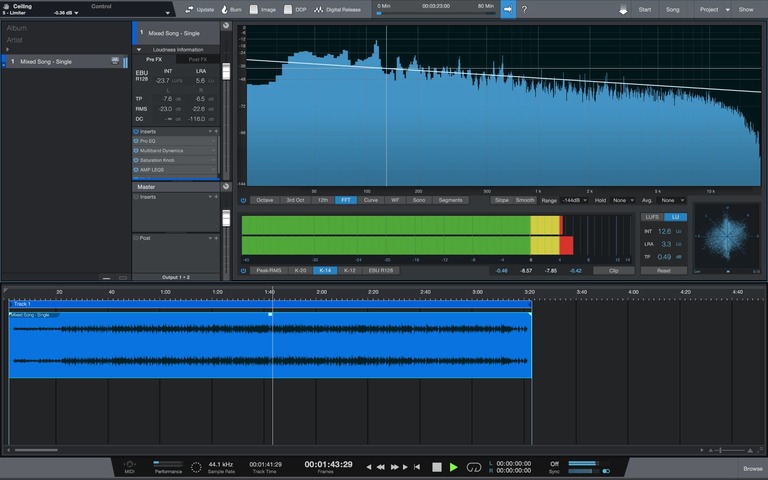Select the Octave spectrum mode
768x480 pixels.
265,200
